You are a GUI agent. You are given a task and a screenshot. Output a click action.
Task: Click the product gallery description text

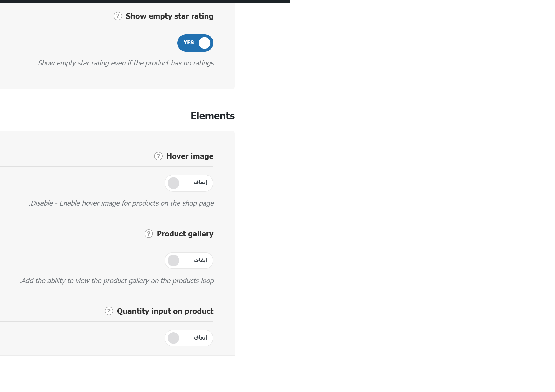[117, 281]
